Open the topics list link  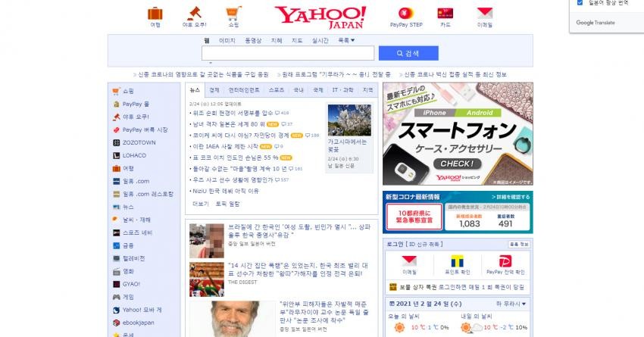227,204
